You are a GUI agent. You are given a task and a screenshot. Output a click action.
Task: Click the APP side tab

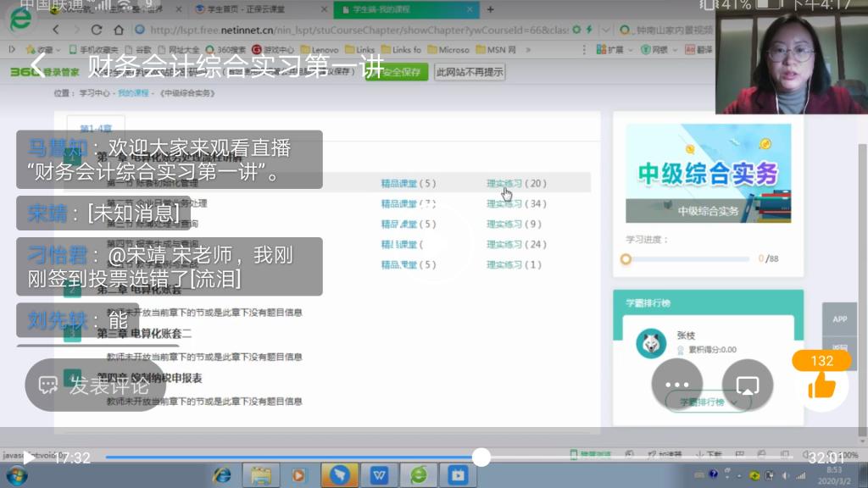pyautogui.click(x=839, y=319)
